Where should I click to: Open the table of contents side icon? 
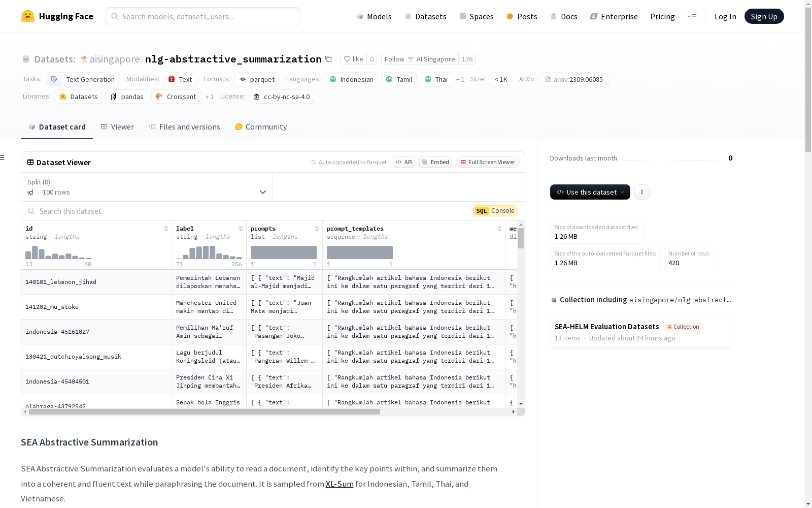click(2, 157)
